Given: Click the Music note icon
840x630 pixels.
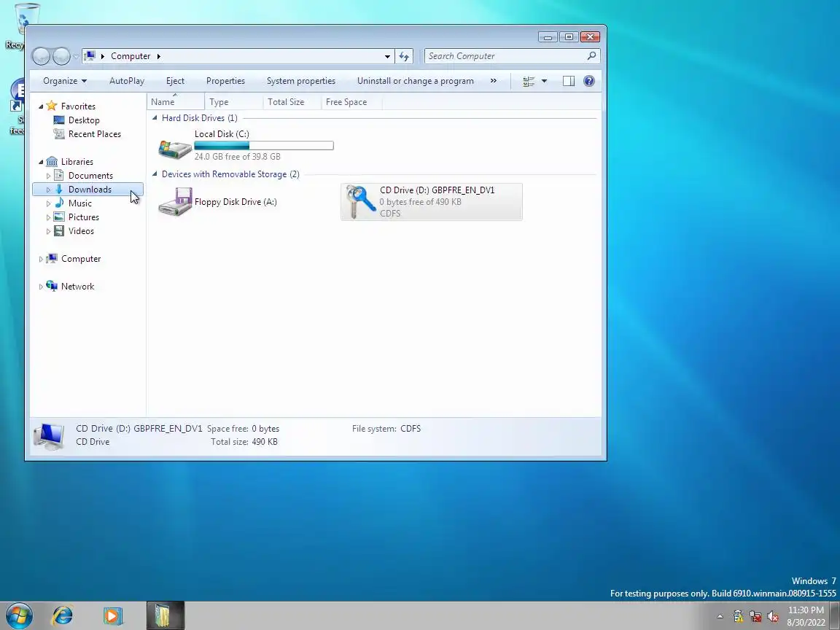Looking at the screenshot, I should tap(60, 203).
